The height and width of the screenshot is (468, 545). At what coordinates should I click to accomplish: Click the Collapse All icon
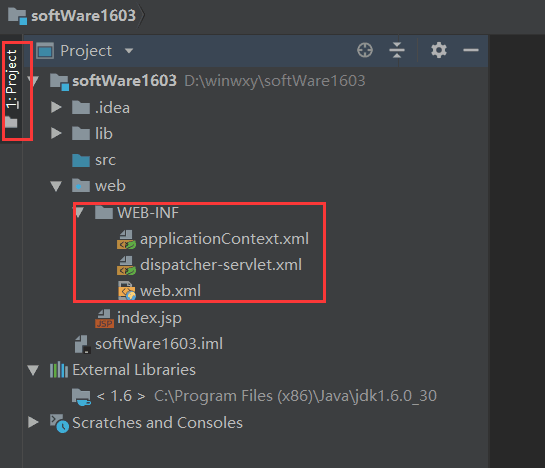(x=397, y=50)
